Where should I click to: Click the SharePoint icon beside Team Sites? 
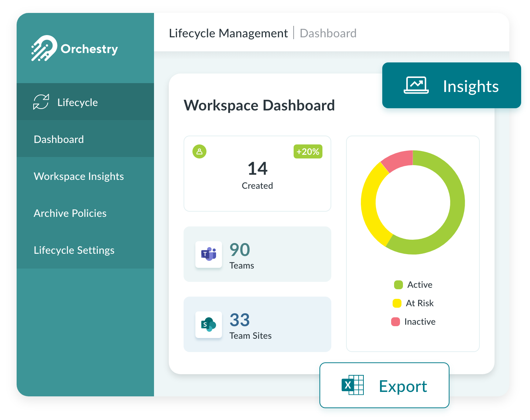(x=208, y=324)
